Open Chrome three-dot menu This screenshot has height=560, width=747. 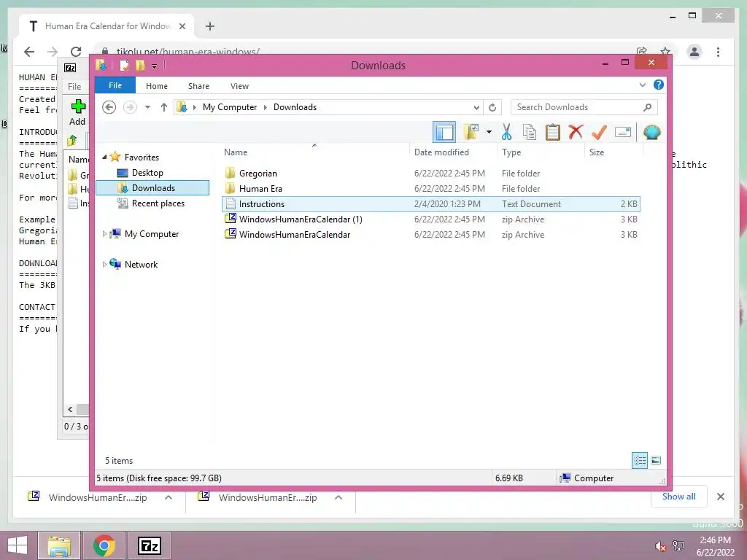click(718, 52)
